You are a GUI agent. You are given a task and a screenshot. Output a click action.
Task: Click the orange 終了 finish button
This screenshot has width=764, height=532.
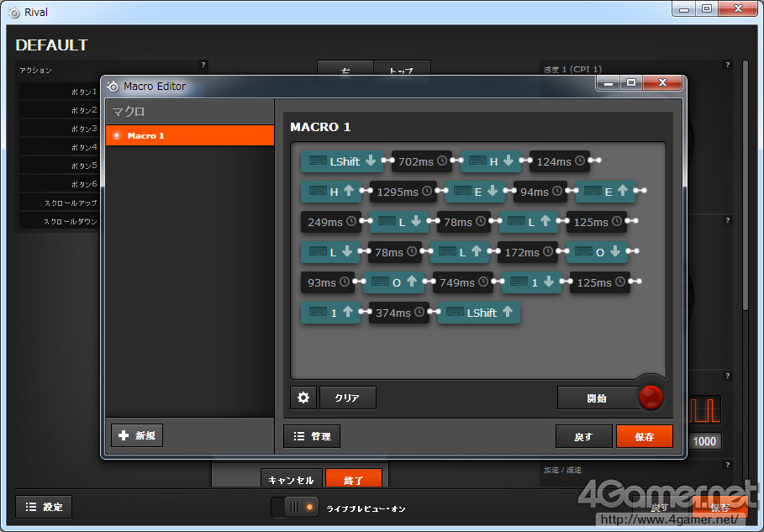click(x=354, y=479)
